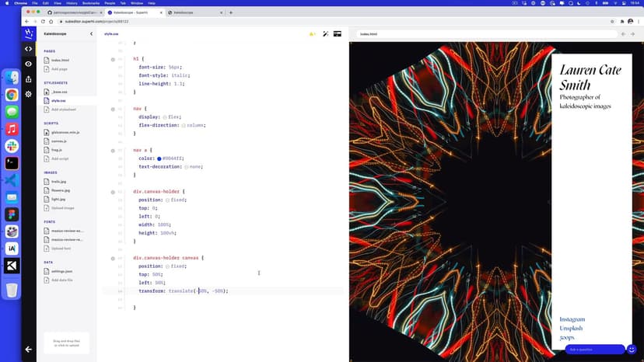Open the code editor view in sidebar
This screenshot has width=644, height=362.
[29, 49]
